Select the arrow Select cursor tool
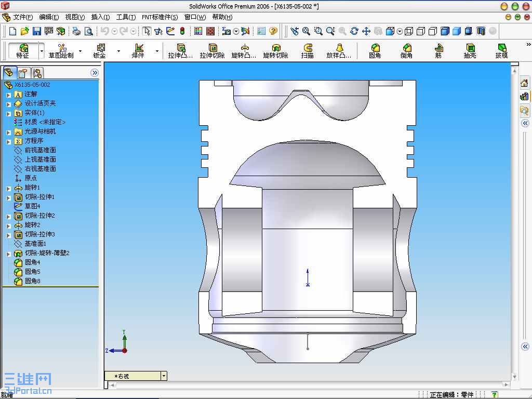The height and width of the screenshot is (399, 532). point(147,31)
